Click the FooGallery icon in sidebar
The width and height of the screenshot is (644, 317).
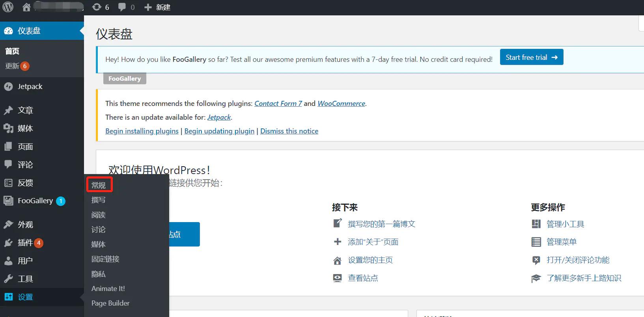[x=8, y=201]
